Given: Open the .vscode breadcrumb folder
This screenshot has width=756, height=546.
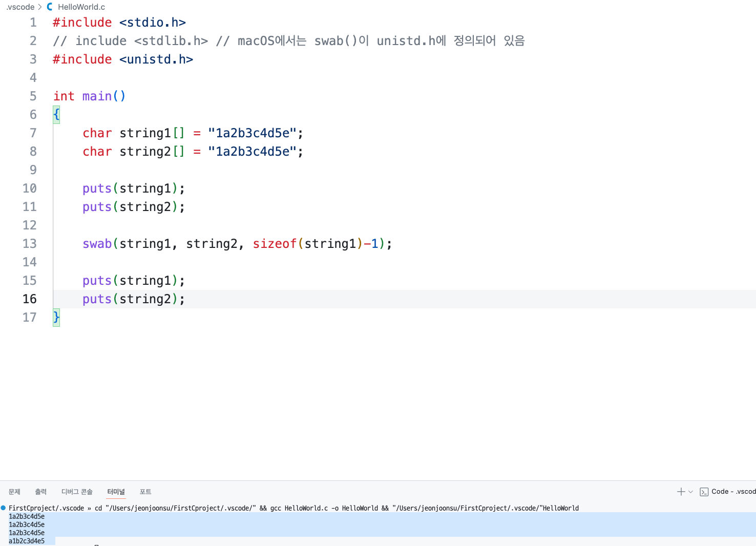Looking at the screenshot, I should tap(20, 7).
